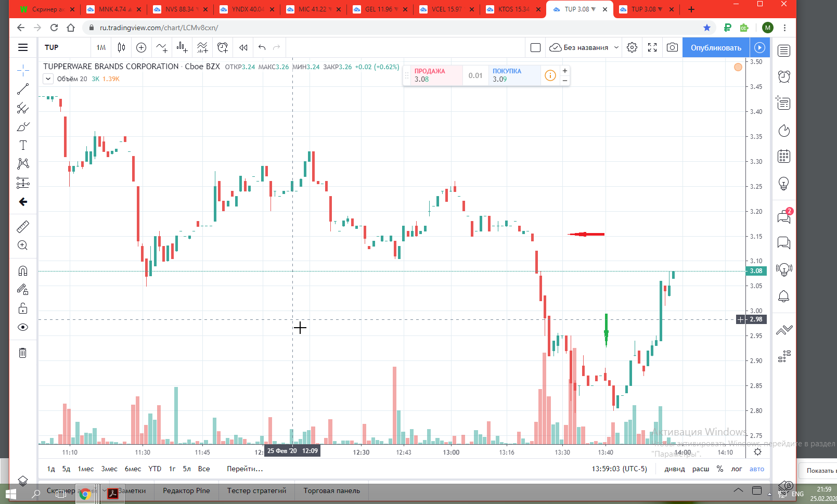Toggle the 'лог' logarithmic scale

point(737,469)
